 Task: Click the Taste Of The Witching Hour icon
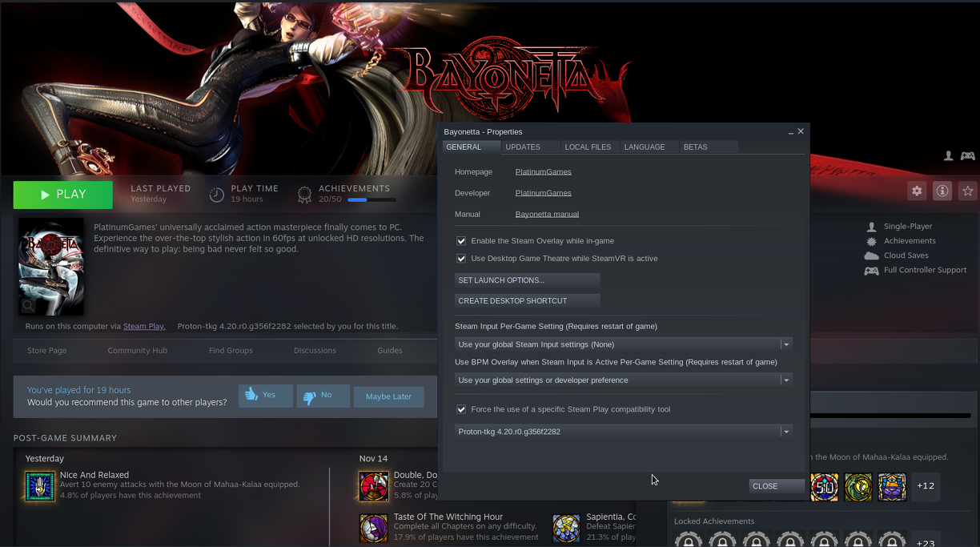(x=374, y=529)
